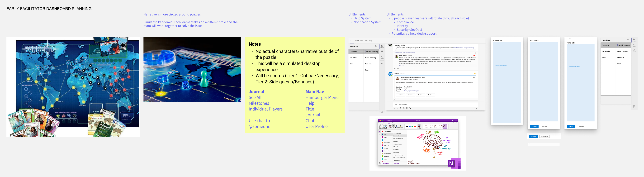644x177 pixels.
Task: Click the send arrow in the message composer
Action: [476, 108]
